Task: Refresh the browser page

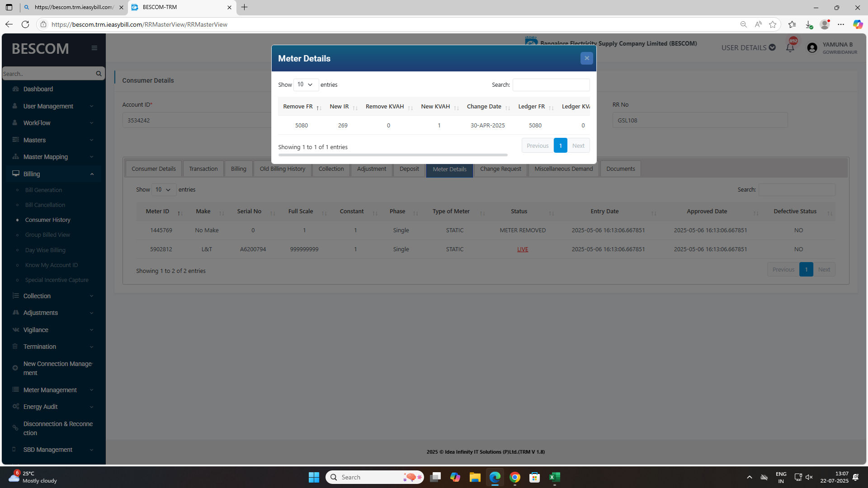Action: pyautogui.click(x=25, y=24)
